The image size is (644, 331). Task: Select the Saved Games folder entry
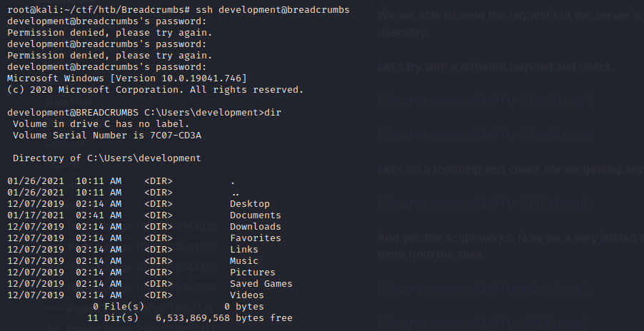coord(261,284)
